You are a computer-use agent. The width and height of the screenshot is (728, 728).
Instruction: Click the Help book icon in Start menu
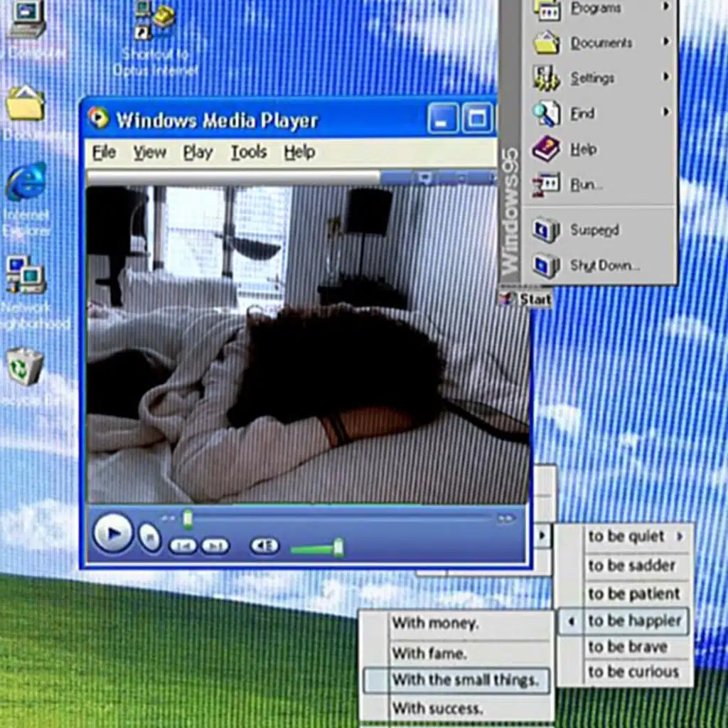pos(547,149)
